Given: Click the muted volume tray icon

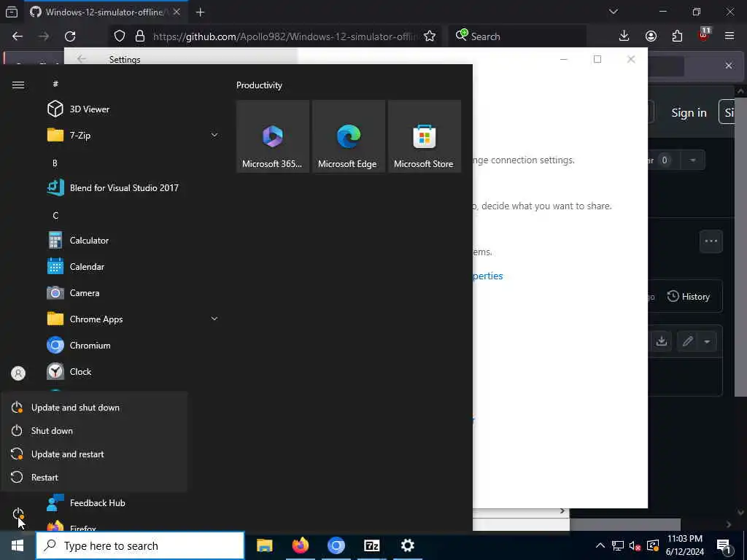Looking at the screenshot, I should [x=635, y=545].
